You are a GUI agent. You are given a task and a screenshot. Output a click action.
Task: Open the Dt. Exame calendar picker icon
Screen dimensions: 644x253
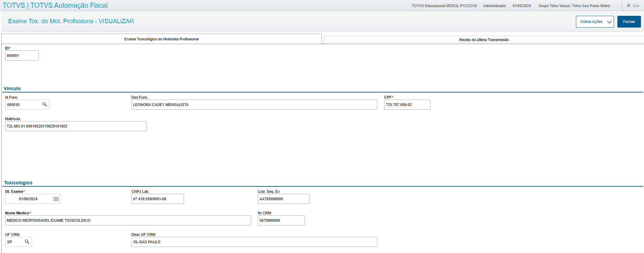pyautogui.click(x=56, y=199)
